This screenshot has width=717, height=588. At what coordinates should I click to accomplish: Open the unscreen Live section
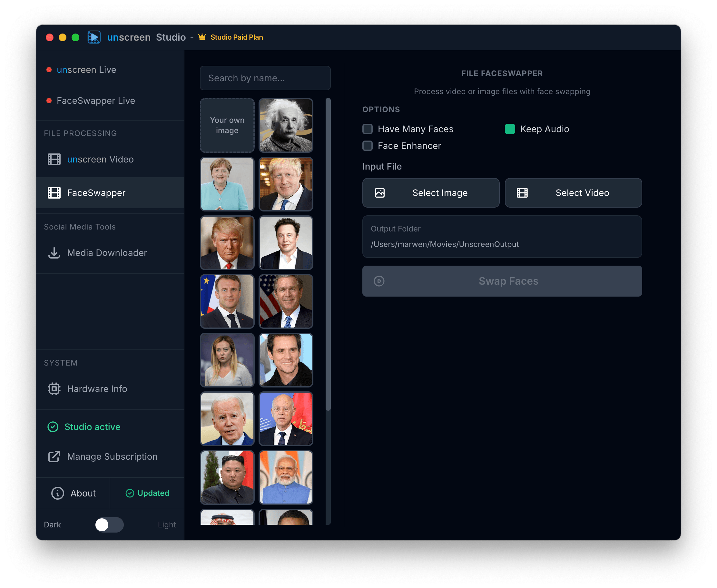click(x=86, y=70)
